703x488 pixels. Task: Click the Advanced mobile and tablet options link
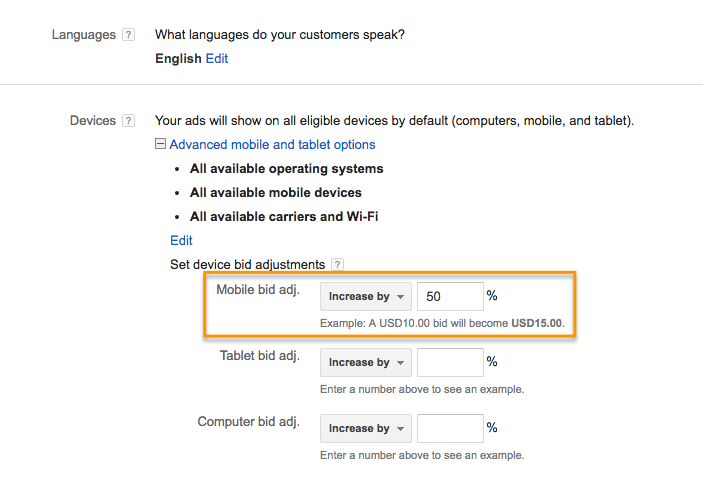pyautogui.click(x=272, y=145)
